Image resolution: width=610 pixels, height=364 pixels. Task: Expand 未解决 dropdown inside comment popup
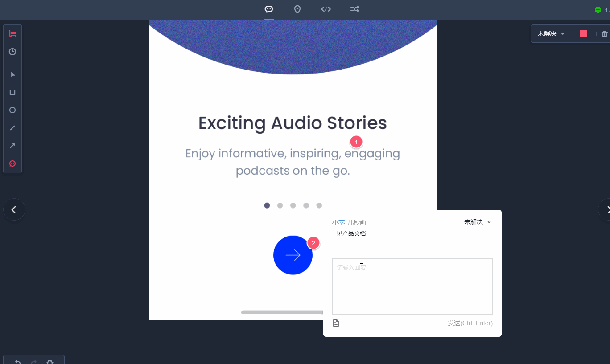click(477, 222)
